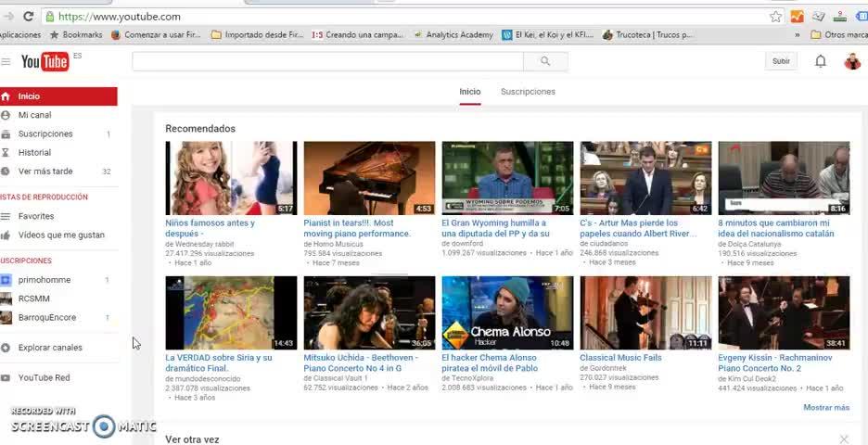Open the notifications bell
The height and width of the screenshot is (445, 868).
[x=821, y=61]
